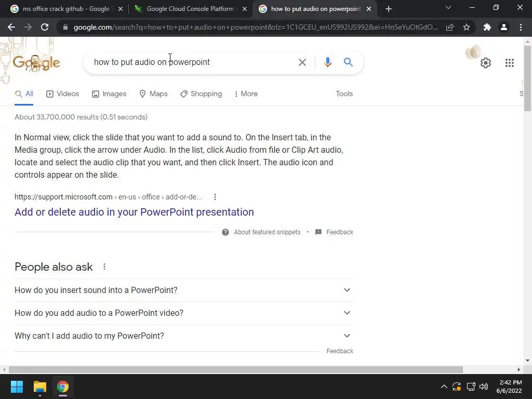The height and width of the screenshot is (399, 532).
Task: Clear the search box with X icon
Action: click(302, 62)
